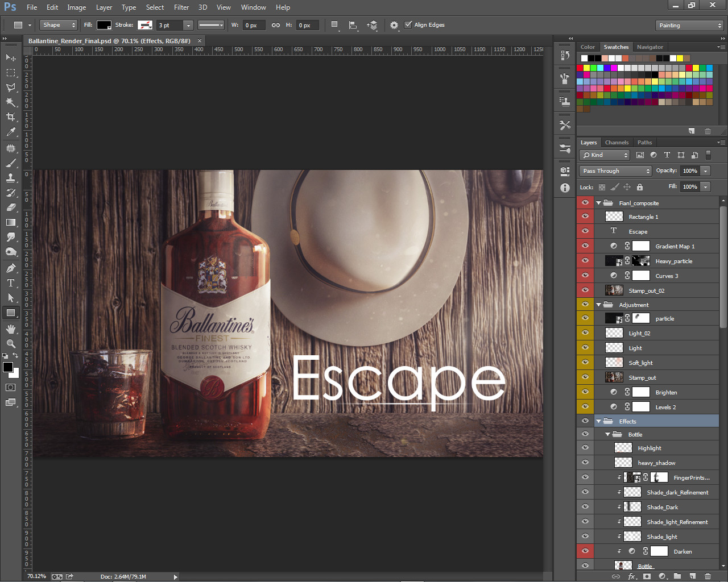Image resolution: width=728 pixels, height=582 pixels.
Task: Click the Layers panel vertical scrollbar
Action: [x=723, y=268]
